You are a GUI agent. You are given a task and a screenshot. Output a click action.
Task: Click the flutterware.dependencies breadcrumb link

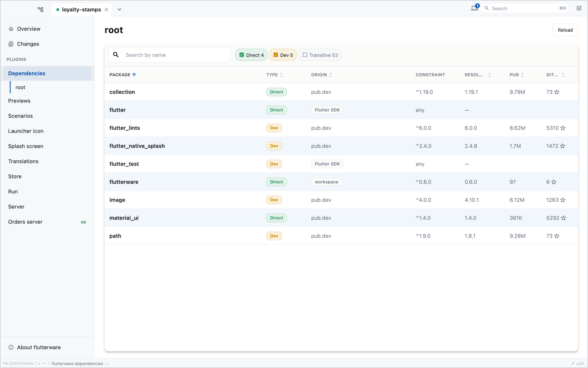(x=77, y=363)
